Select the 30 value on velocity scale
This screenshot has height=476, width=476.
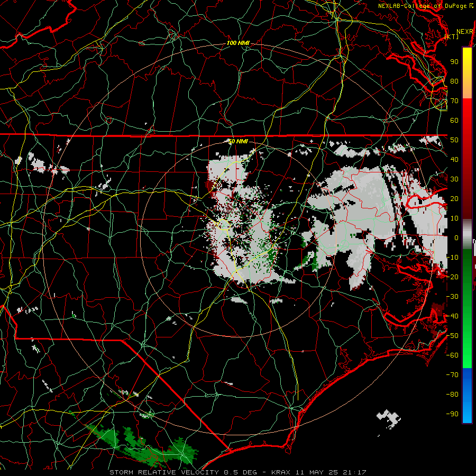[x=454, y=179]
